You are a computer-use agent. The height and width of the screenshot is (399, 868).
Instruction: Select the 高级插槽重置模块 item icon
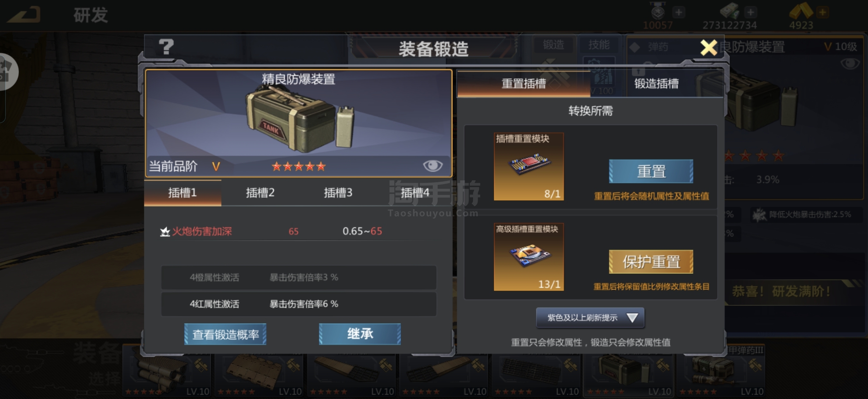(529, 257)
